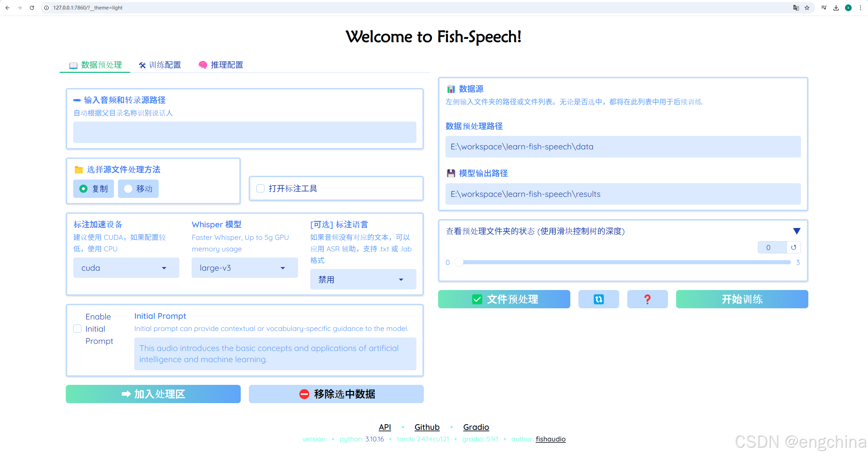Open browser downloads icon
The width and height of the screenshot is (868, 456).
[836, 7]
